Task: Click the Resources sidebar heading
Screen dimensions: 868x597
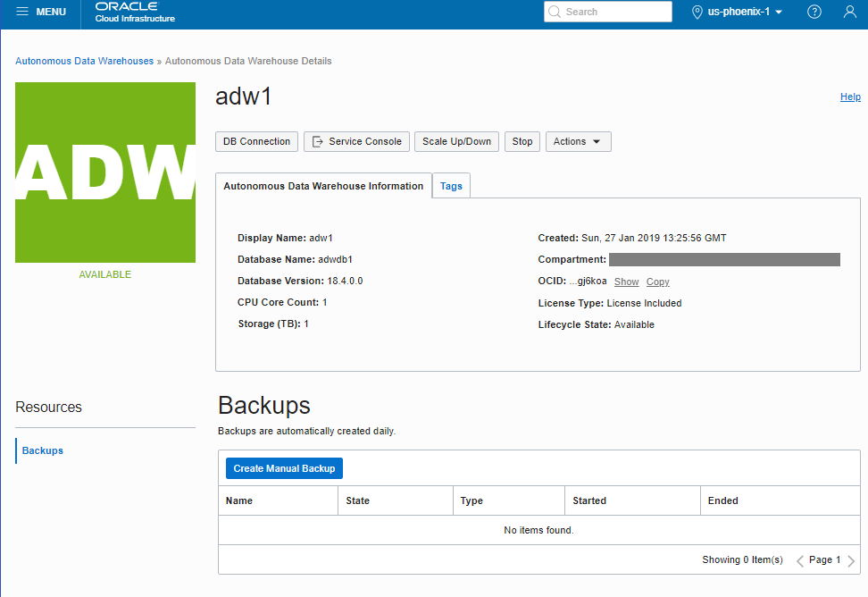Action: tap(49, 407)
